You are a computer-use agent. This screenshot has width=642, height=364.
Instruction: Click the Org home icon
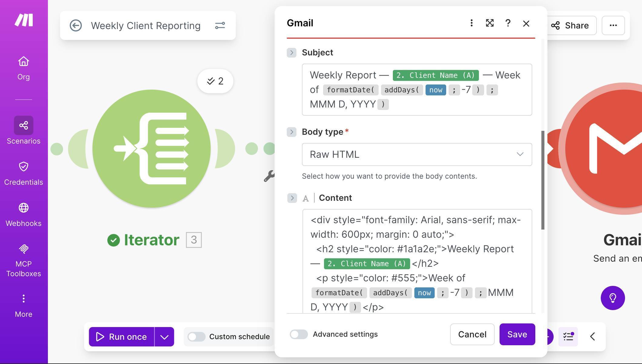coord(23,61)
